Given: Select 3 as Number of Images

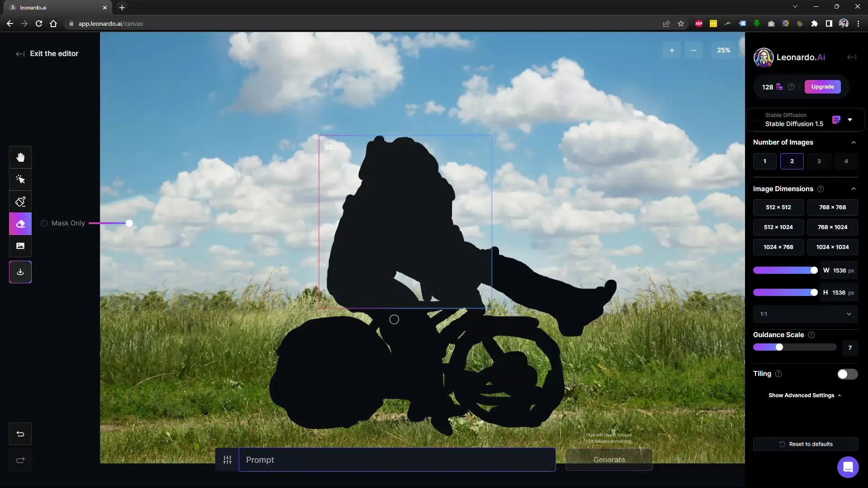Looking at the screenshot, I should point(819,161).
